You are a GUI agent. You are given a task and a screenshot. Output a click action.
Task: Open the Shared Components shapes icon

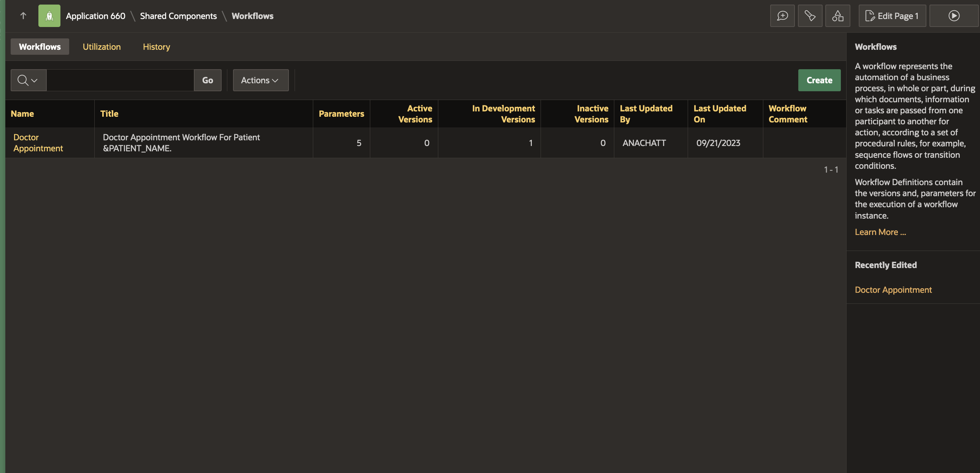[837, 16]
